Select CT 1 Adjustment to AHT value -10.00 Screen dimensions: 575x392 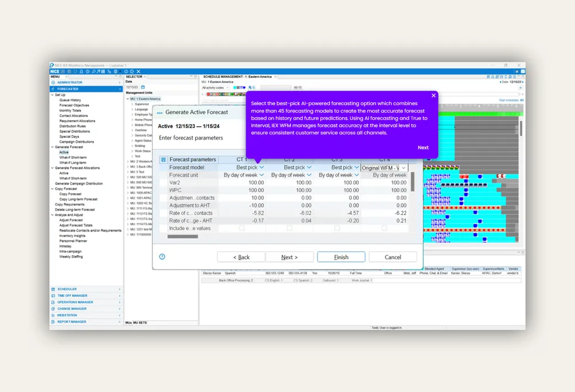(x=256, y=205)
